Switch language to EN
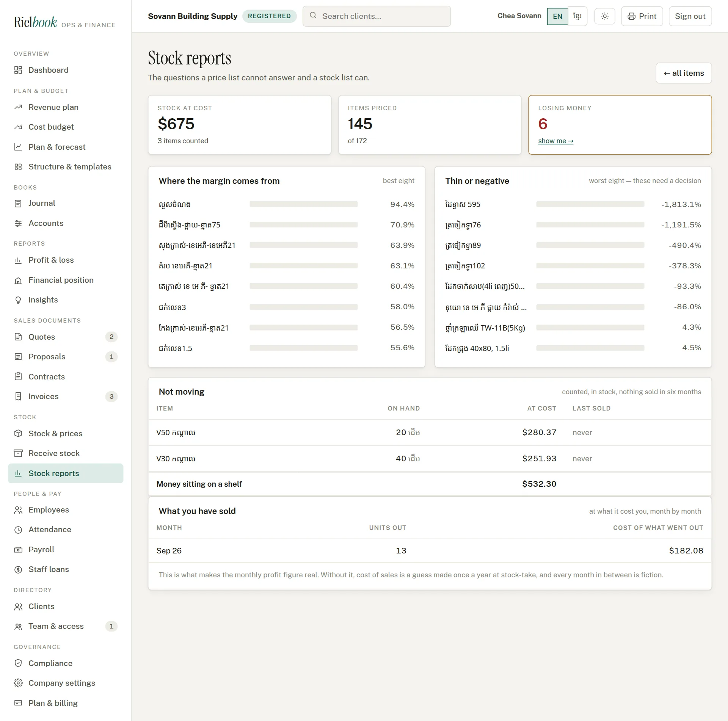The image size is (728, 721). pos(557,16)
